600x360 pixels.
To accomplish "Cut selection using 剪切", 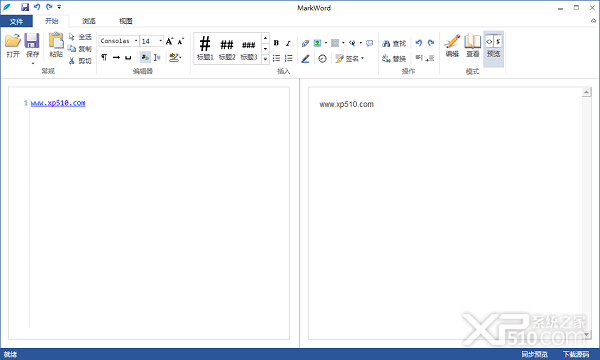I will point(80,60).
